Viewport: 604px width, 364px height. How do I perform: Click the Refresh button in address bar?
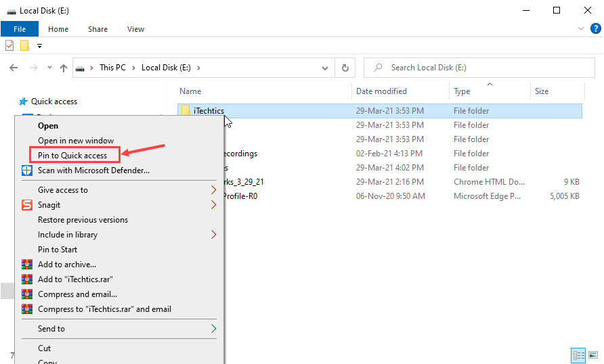345,68
